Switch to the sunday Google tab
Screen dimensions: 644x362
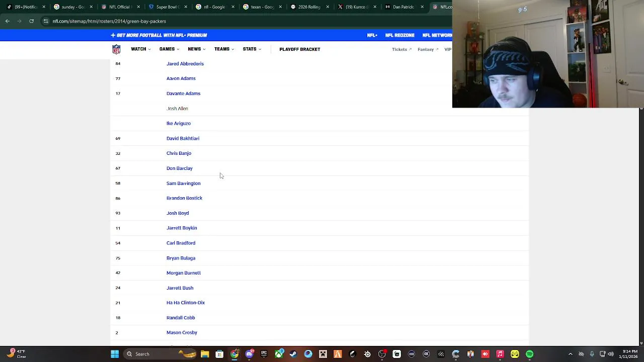click(x=73, y=7)
